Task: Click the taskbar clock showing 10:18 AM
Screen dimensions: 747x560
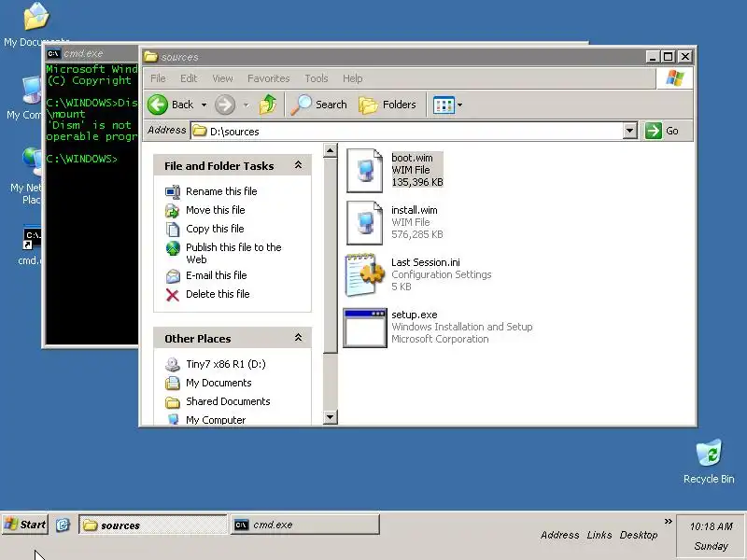Action: 711,526
